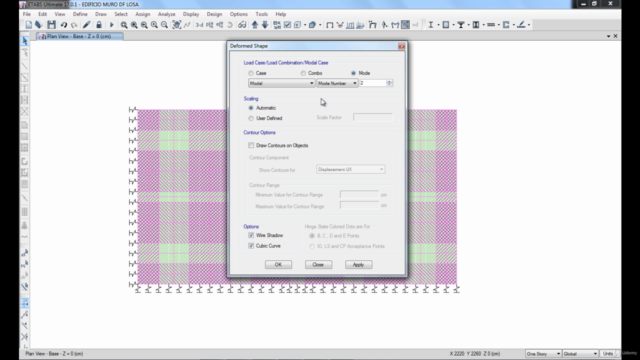The image size is (640, 360).
Task: Click the Rubber Band Zoom magnifier icon
Action: [x=124, y=25]
